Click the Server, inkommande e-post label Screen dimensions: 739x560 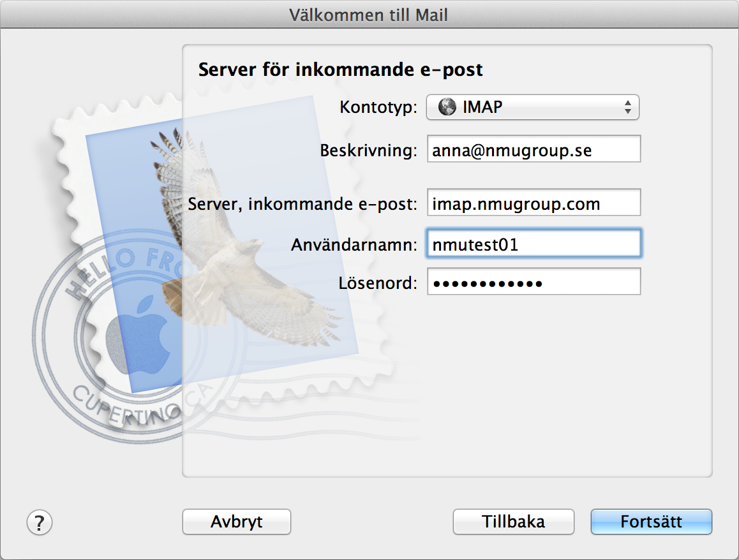[x=302, y=204]
